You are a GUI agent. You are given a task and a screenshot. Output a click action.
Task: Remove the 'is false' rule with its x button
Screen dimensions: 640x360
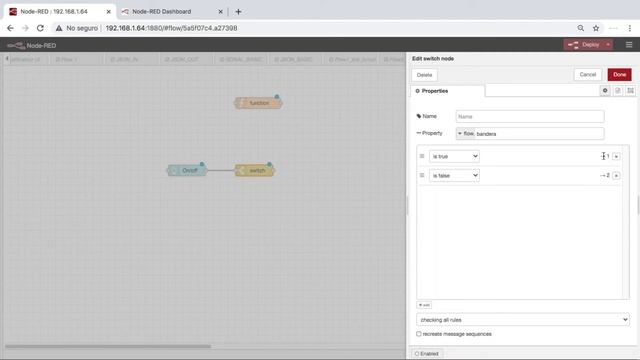coord(616,176)
